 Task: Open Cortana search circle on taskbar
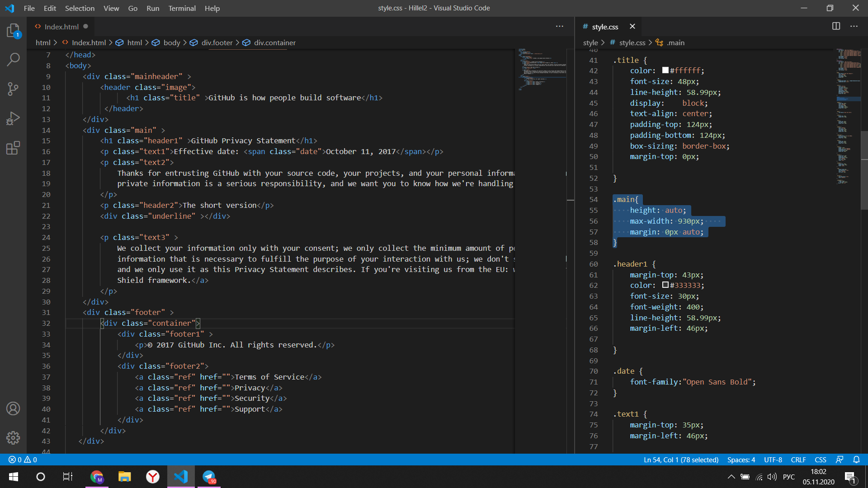pos(41,477)
